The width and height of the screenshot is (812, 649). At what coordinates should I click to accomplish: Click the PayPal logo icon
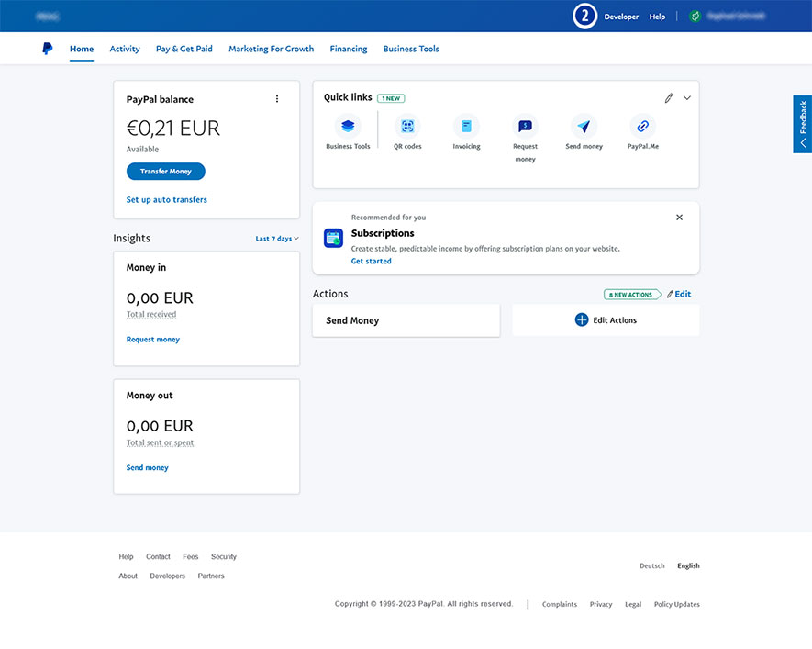click(47, 49)
